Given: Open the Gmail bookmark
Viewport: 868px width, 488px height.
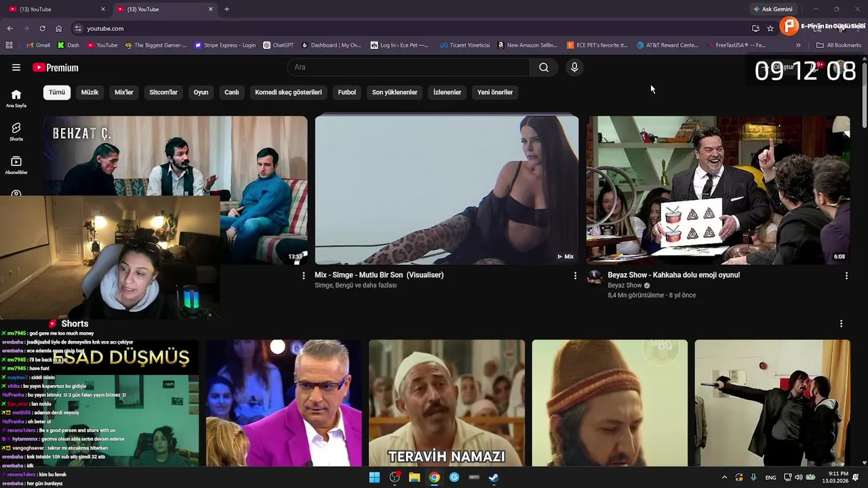Looking at the screenshot, I should tap(38, 45).
